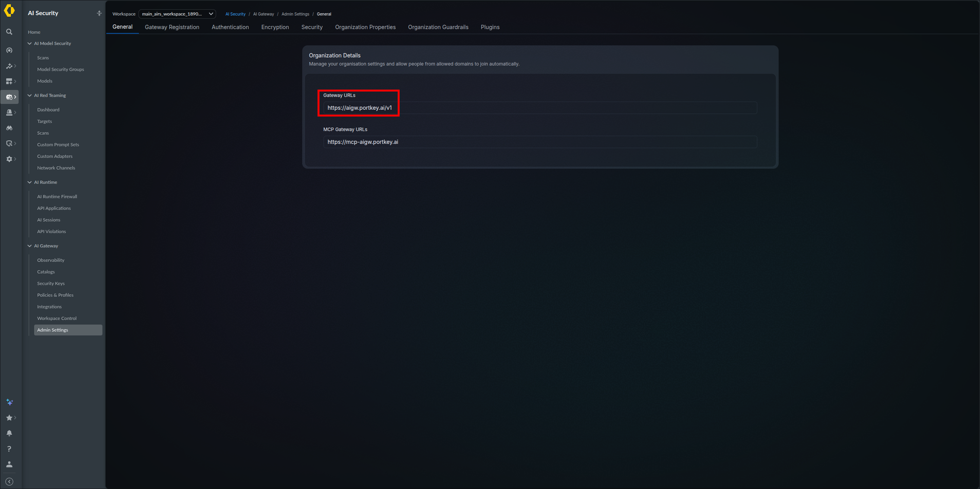Image resolution: width=980 pixels, height=489 pixels.
Task: Switch to the Gateway Registration tab
Action: (x=172, y=27)
